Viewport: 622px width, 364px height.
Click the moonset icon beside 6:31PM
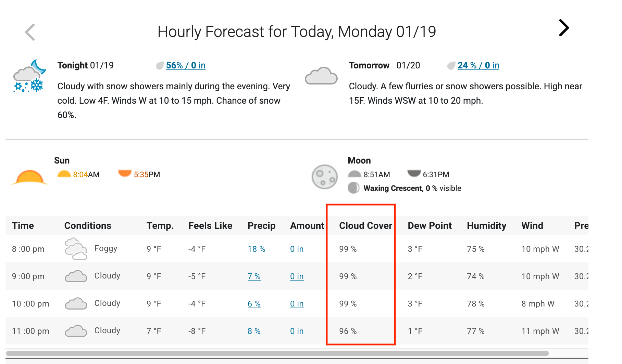click(414, 173)
